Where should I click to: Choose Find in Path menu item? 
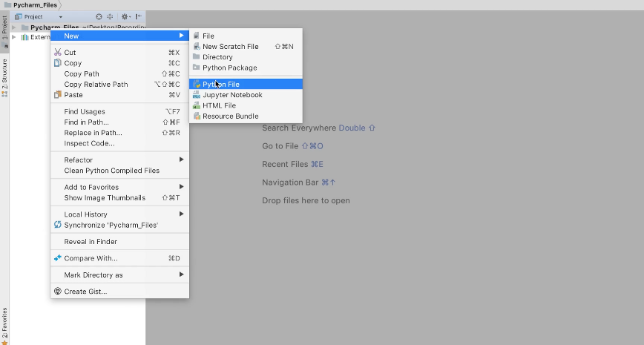point(119,122)
